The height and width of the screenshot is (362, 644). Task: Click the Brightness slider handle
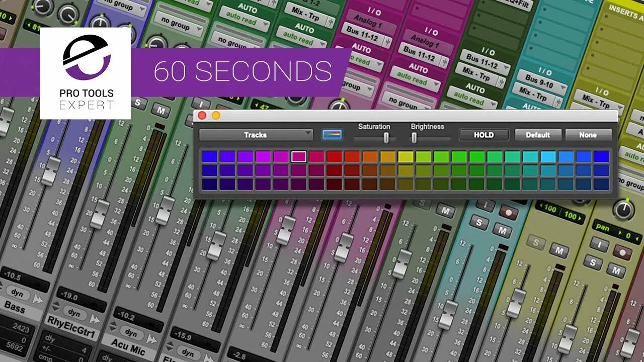coord(414,137)
